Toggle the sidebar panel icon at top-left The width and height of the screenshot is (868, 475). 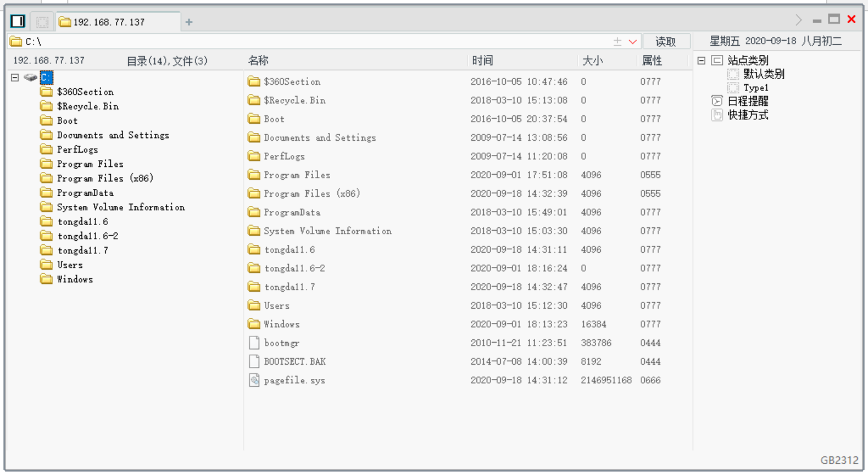[18, 21]
